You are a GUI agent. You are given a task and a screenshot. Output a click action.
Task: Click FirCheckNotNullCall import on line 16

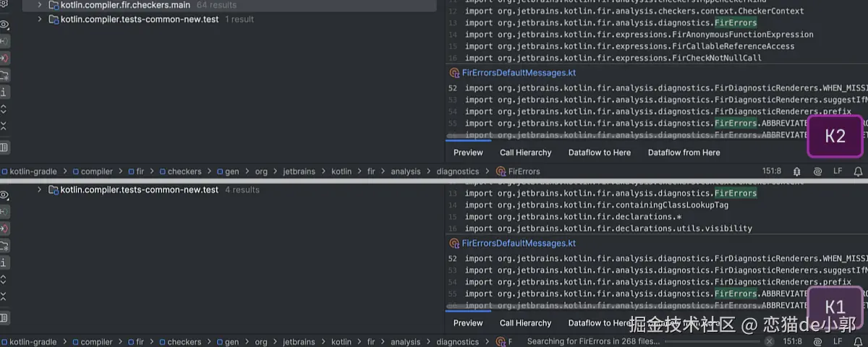click(613, 59)
